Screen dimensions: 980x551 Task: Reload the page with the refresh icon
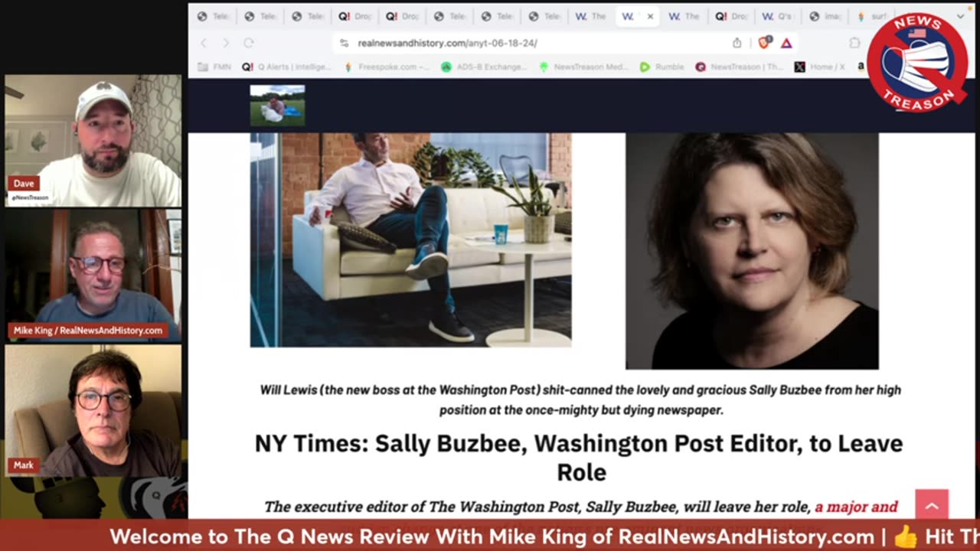[249, 43]
